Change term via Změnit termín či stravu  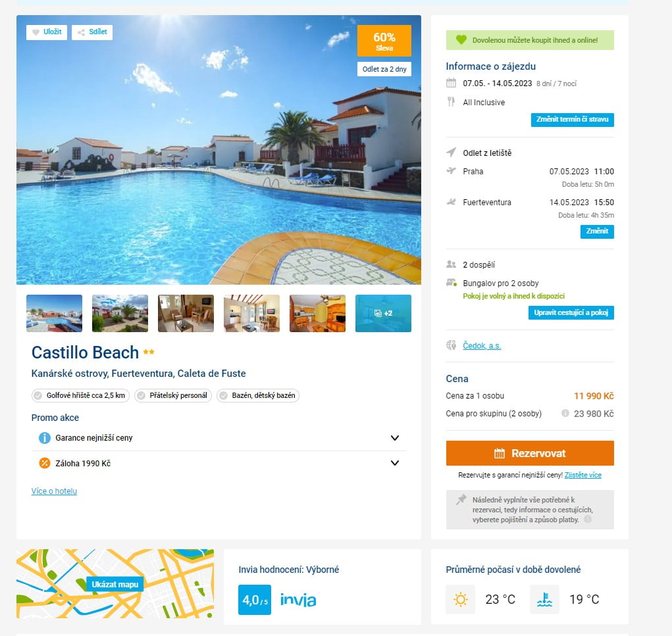click(572, 120)
